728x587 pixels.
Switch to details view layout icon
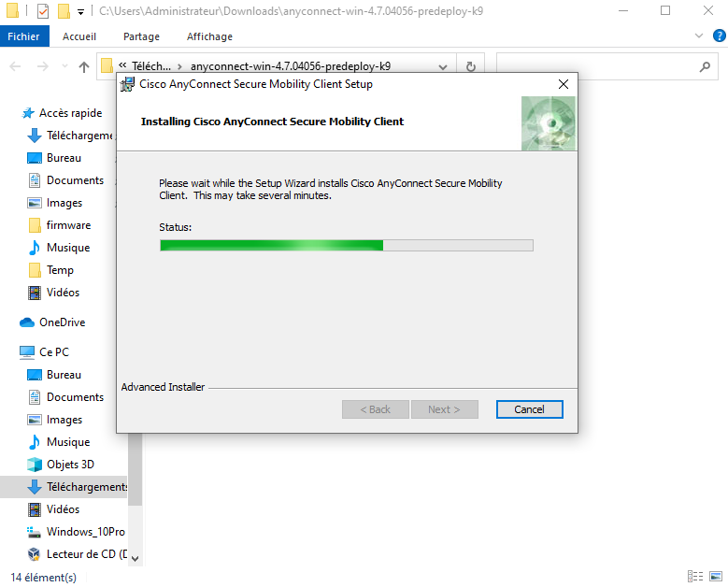point(695,577)
